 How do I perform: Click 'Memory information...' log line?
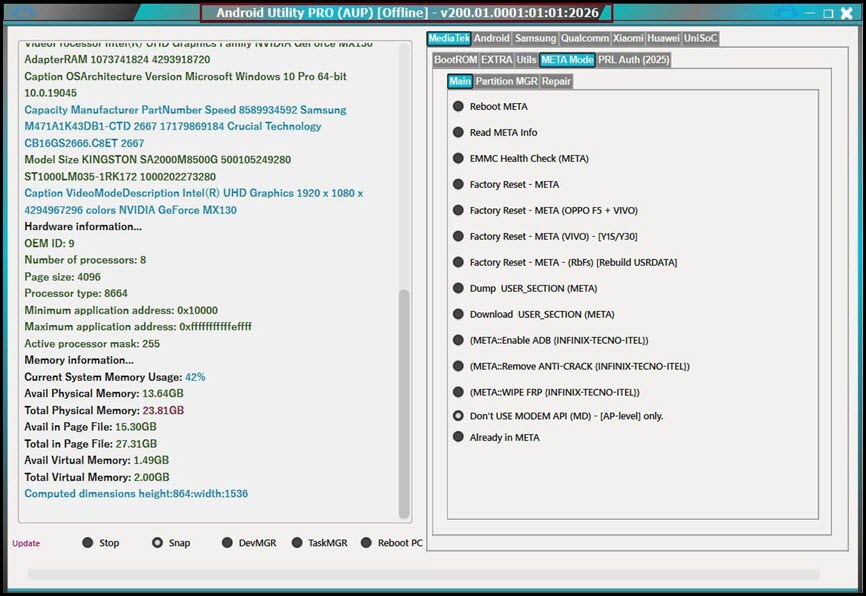79,360
